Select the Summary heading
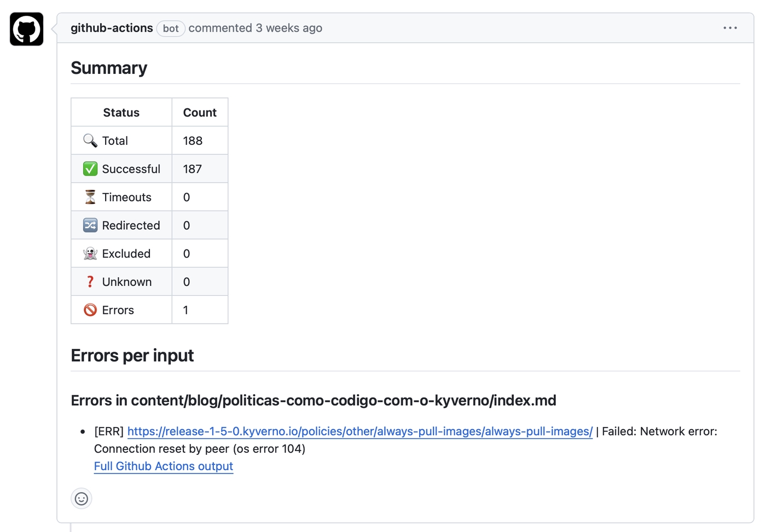766x532 pixels. point(109,68)
